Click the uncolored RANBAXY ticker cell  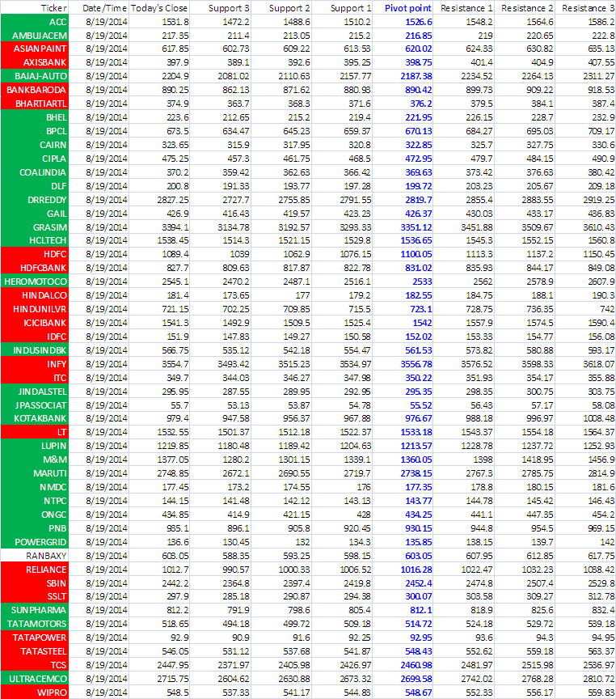pos(35,556)
